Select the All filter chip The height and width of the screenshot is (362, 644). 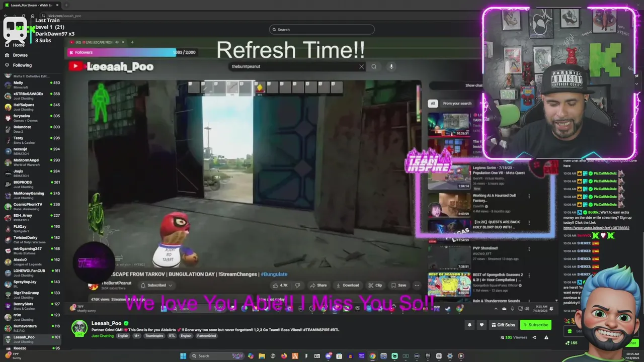click(x=433, y=103)
